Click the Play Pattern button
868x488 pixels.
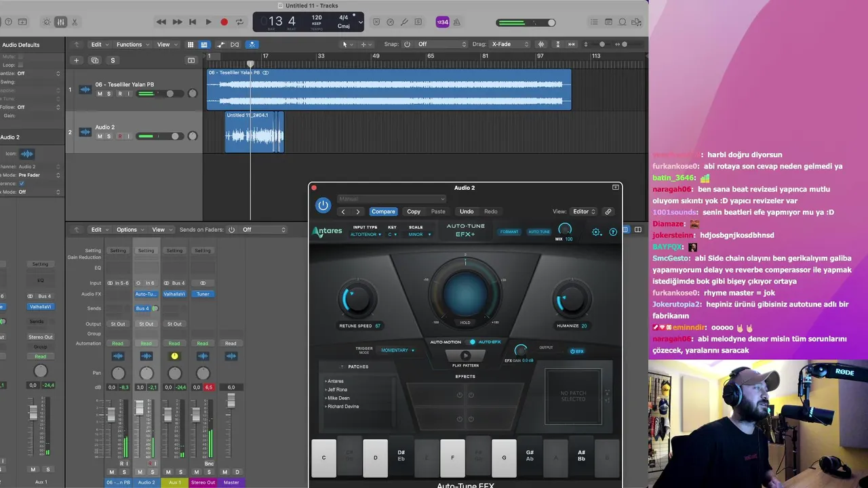(465, 356)
